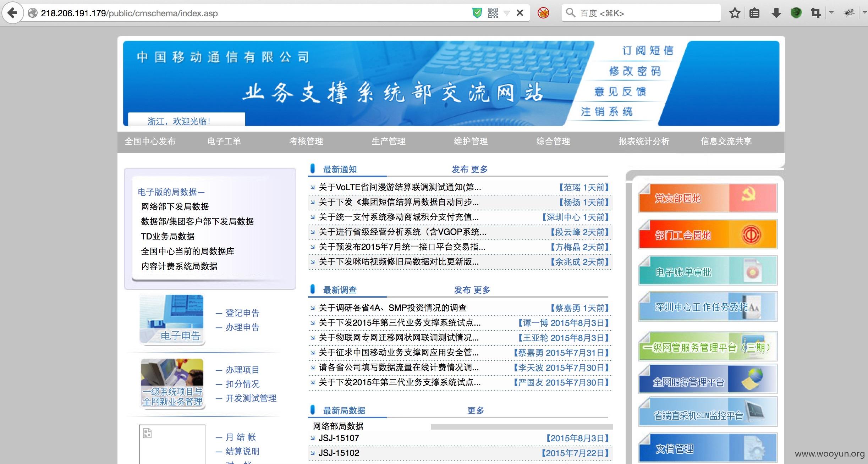Viewport: 868px width, 464px height.
Task: Open 修改密码 link in header
Action: (x=635, y=71)
